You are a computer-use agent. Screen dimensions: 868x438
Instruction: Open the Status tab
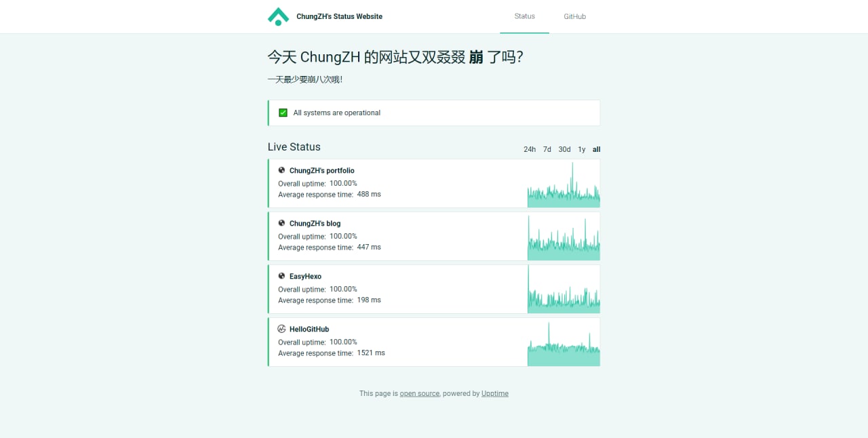[524, 16]
